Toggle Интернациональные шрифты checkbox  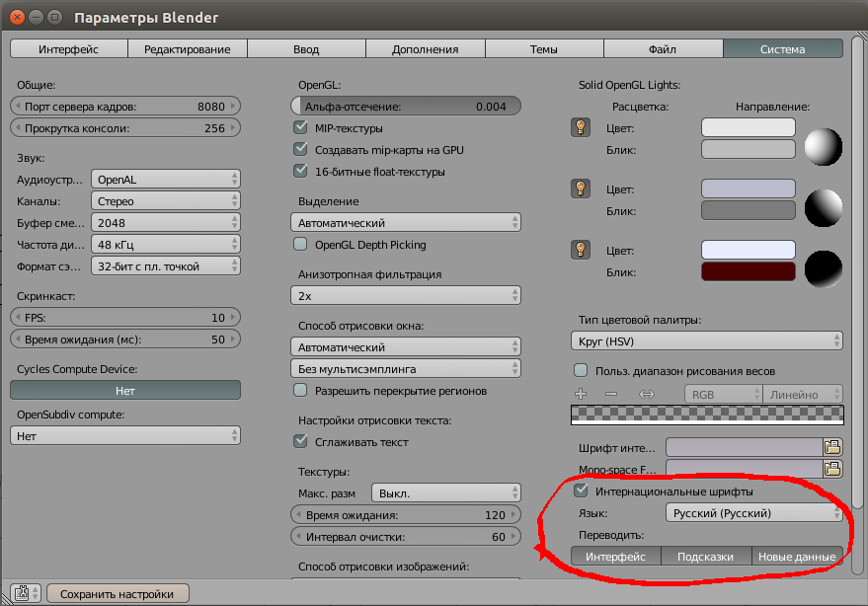coord(581,491)
